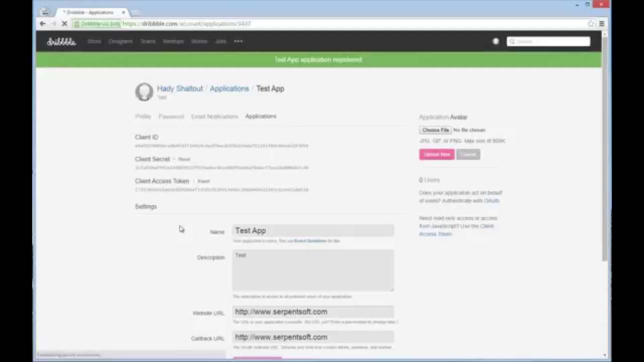The height and width of the screenshot is (362, 644).
Task: Click the Hady Shaltout breadcrumb link
Action: 180,88
